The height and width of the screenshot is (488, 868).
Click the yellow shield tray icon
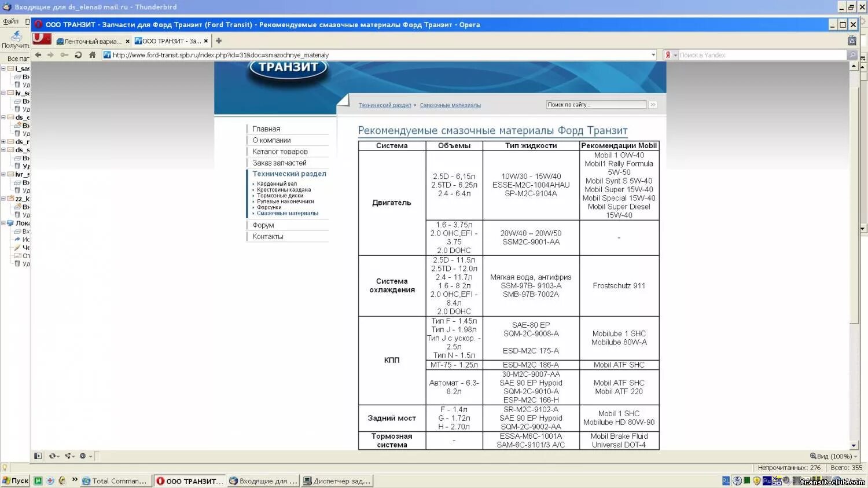757,481
